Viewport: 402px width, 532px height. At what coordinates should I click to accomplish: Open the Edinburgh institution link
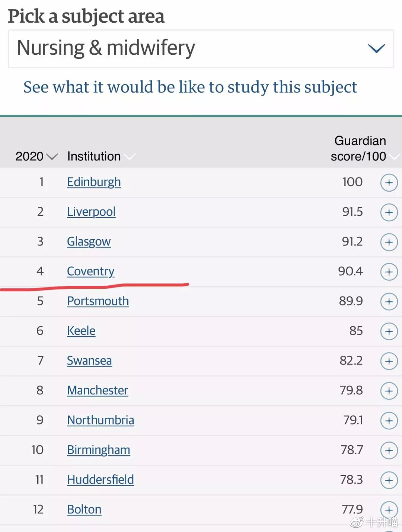pyautogui.click(x=94, y=182)
